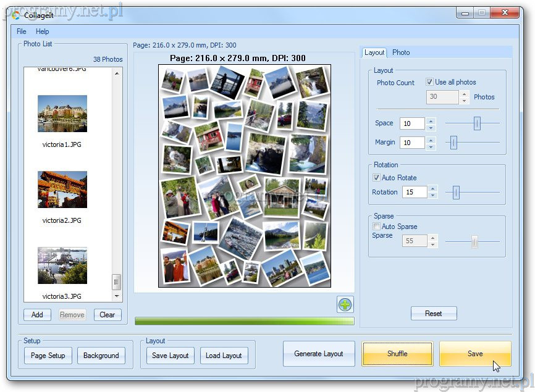Screen dimensions: 535x392
Task: Switch to the Photo tab
Action: pyautogui.click(x=401, y=52)
